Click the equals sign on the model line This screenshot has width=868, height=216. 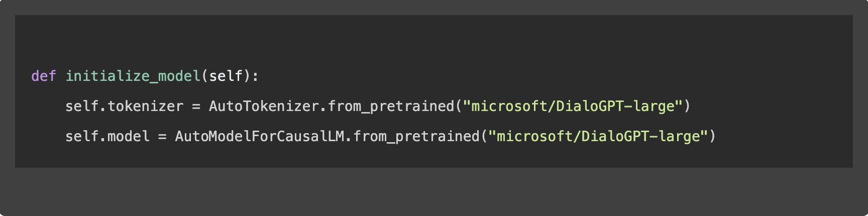click(162, 136)
